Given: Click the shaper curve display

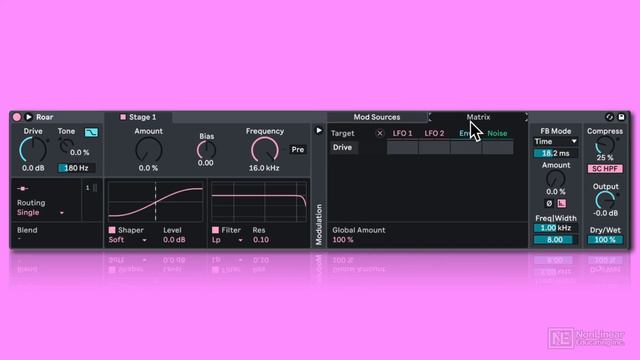Looking at the screenshot, I should (156, 202).
